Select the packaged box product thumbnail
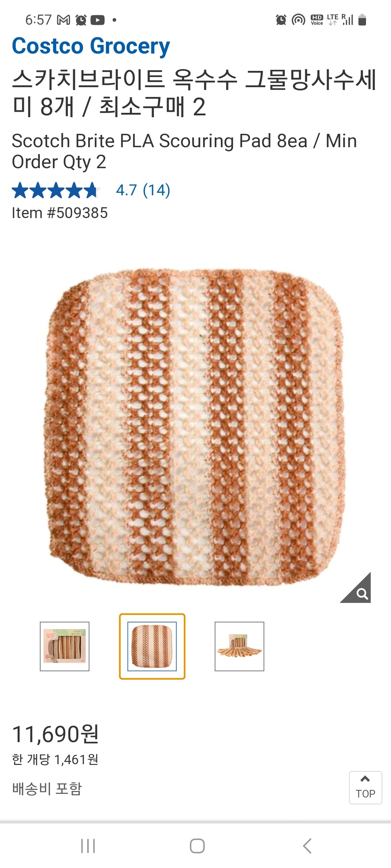 coord(64,646)
